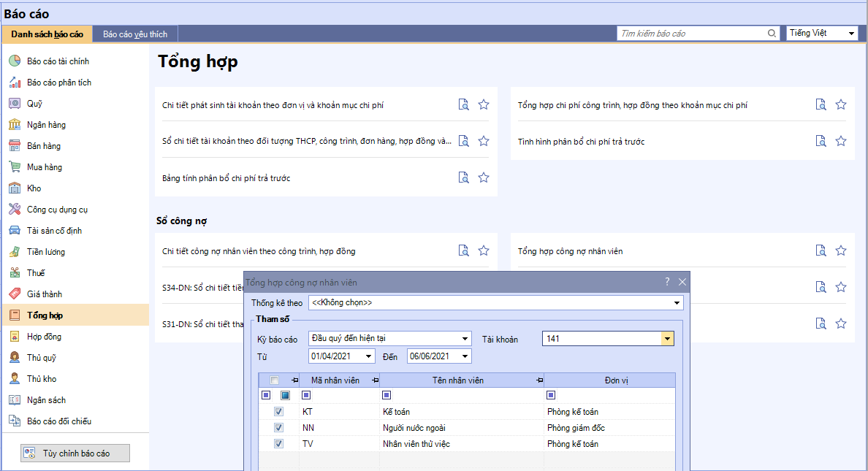Close the Tổng hợp công nợ nhân viên dialog
The width and height of the screenshot is (868, 471).
click(682, 283)
